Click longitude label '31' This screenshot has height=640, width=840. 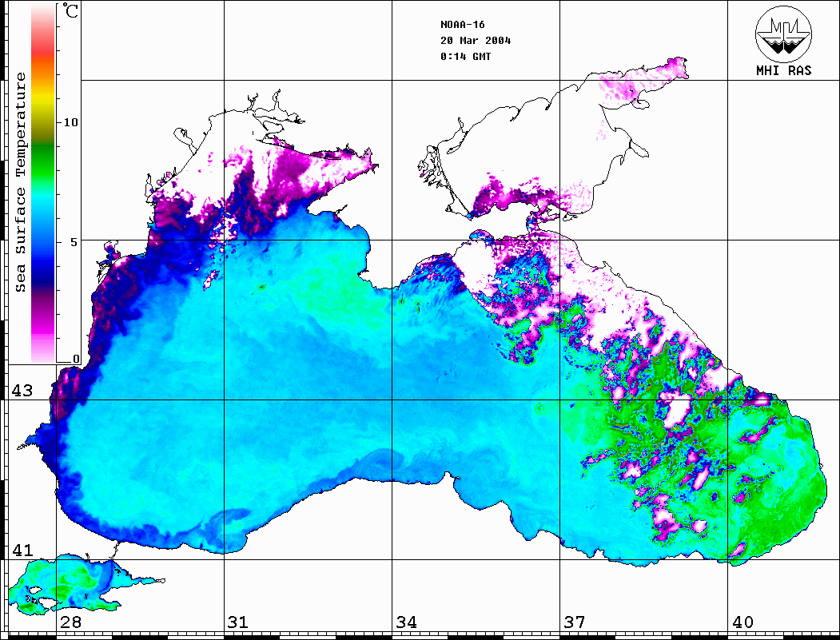(238, 622)
